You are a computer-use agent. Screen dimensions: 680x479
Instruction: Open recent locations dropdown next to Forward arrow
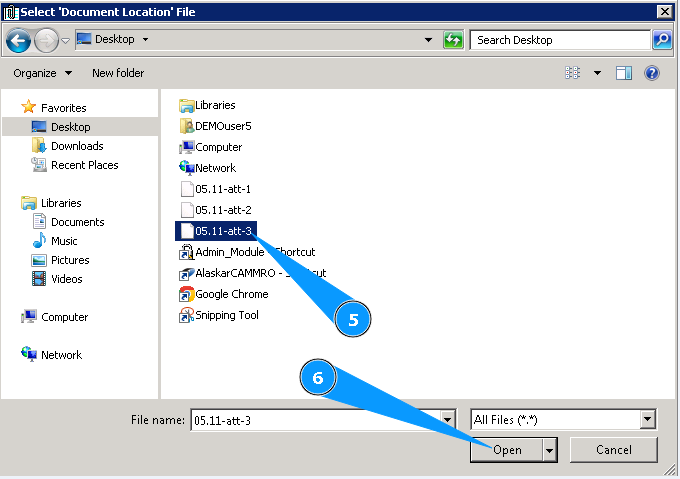(x=65, y=41)
